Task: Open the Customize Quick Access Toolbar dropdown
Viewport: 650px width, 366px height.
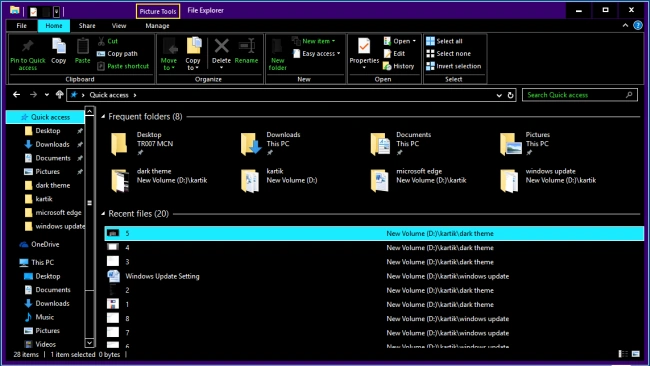Action: point(56,12)
